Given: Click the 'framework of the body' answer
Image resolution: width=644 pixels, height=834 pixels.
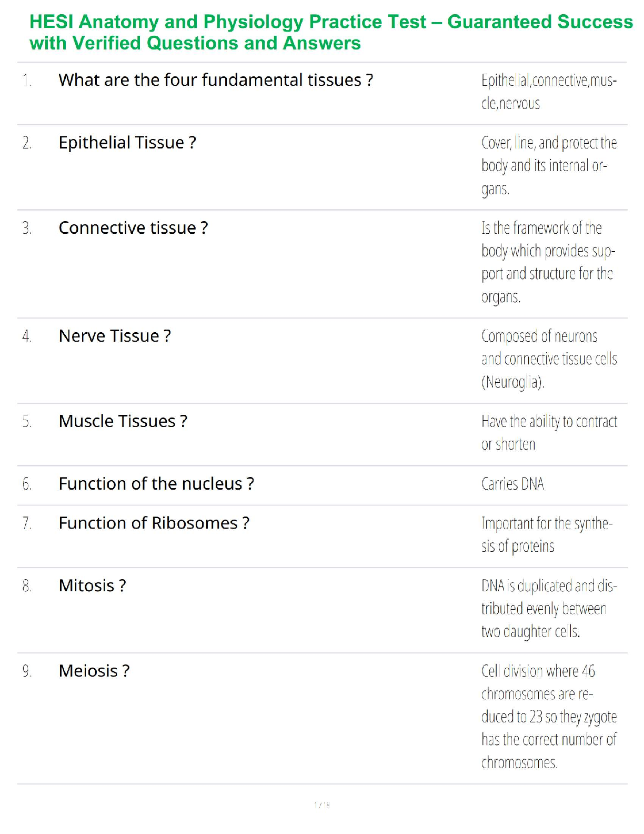Looking at the screenshot, I should point(547,262).
